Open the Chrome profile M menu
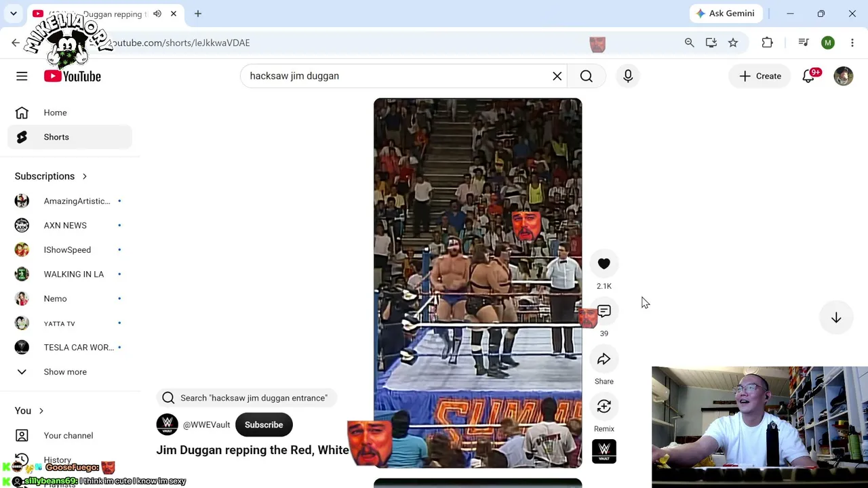This screenshot has width=868, height=488. point(828,43)
